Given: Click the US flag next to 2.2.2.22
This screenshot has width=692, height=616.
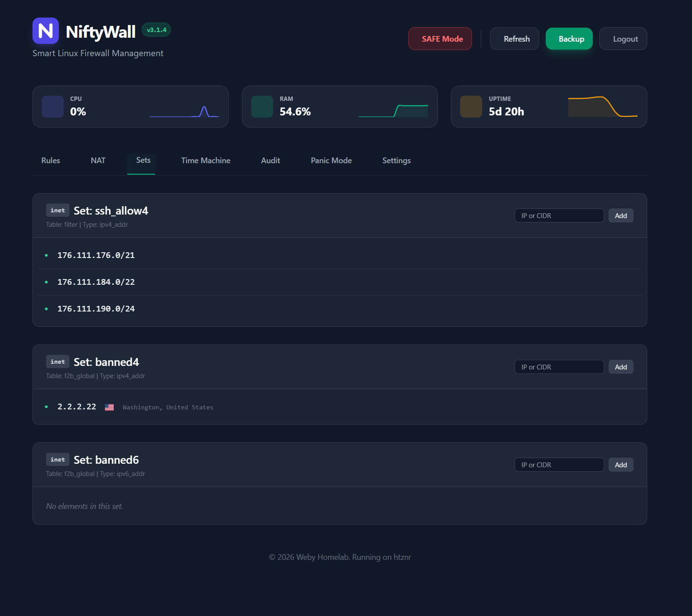Looking at the screenshot, I should pyautogui.click(x=109, y=407).
